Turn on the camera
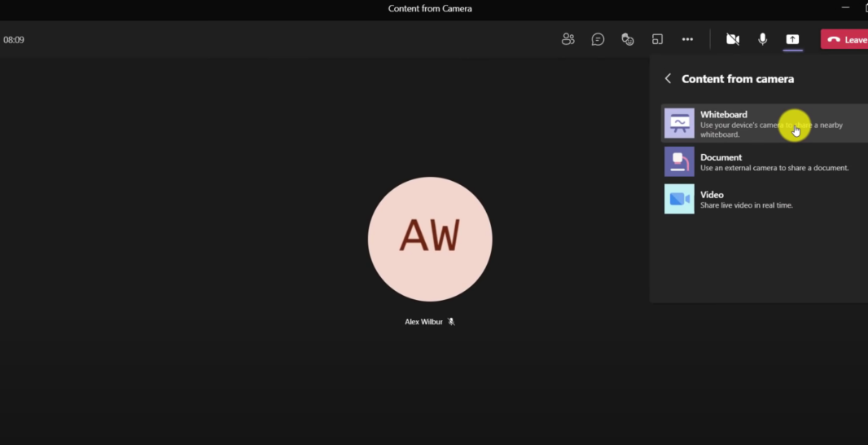This screenshot has width=868, height=445. (x=733, y=39)
